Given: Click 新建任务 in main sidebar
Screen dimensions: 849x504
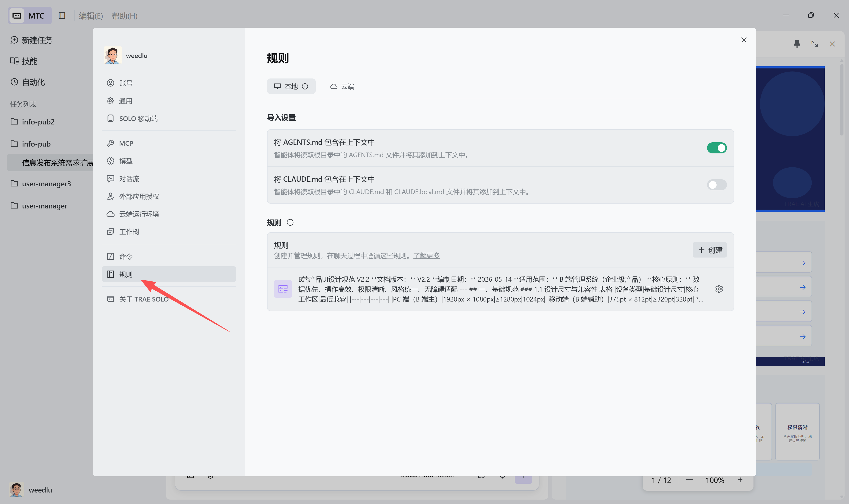Looking at the screenshot, I should click(31, 40).
